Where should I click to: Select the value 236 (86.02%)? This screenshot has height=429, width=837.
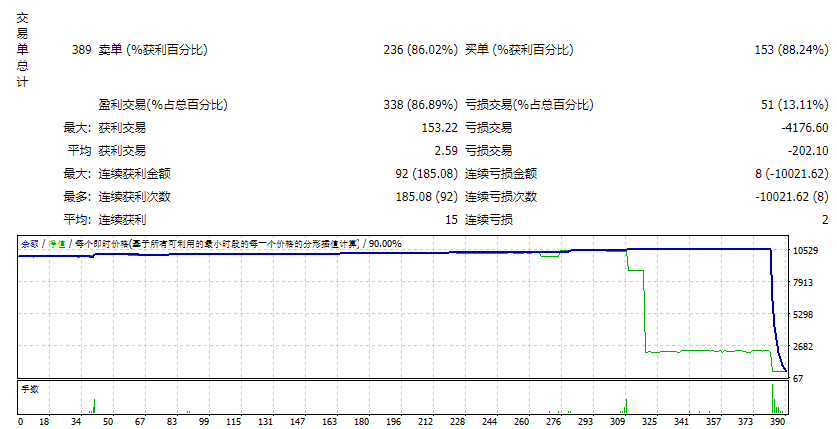click(x=421, y=50)
